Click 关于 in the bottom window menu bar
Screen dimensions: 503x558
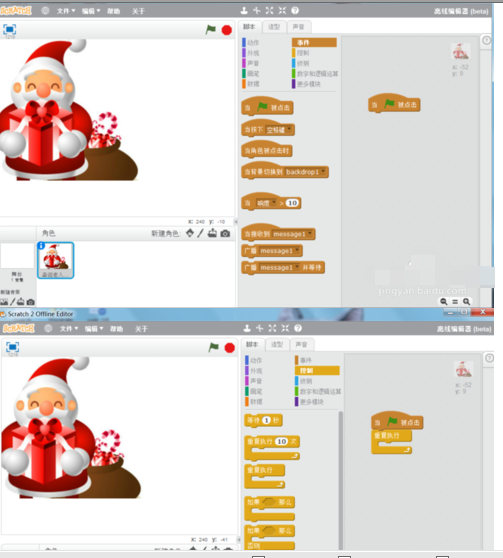(141, 328)
